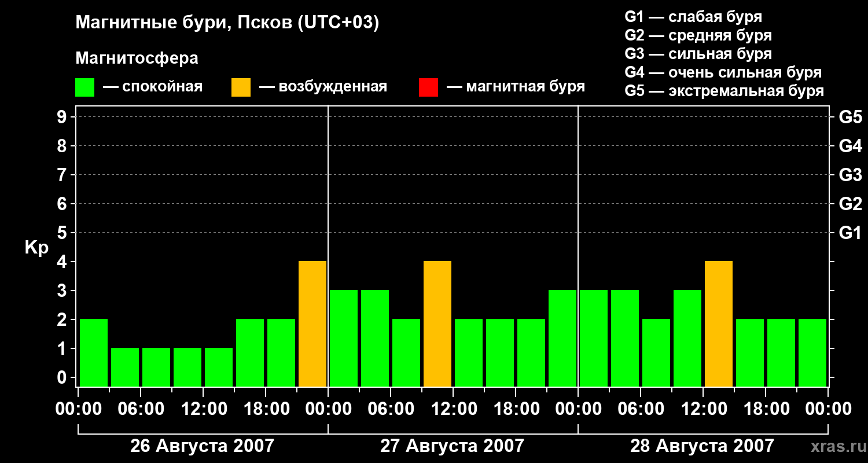The width and height of the screenshot is (868, 463).
Task: Click the '— магнитная буря' legend label
Action: (516, 87)
